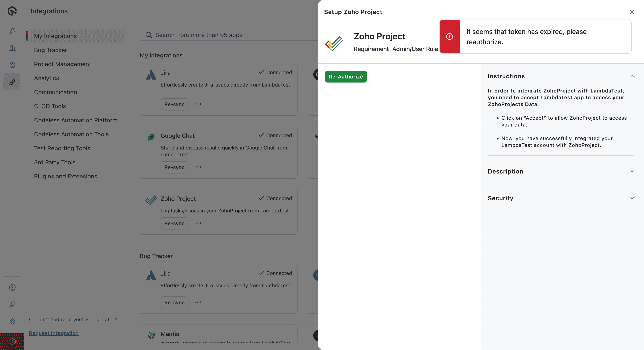Close the Setup Zoho Project panel
644x350 pixels.
click(x=632, y=12)
